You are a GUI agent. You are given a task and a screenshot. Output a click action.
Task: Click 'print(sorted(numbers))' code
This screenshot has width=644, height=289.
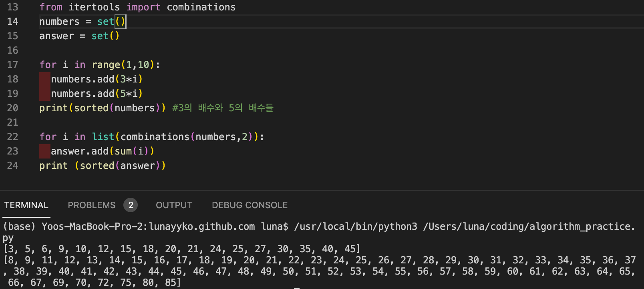point(103,108)
